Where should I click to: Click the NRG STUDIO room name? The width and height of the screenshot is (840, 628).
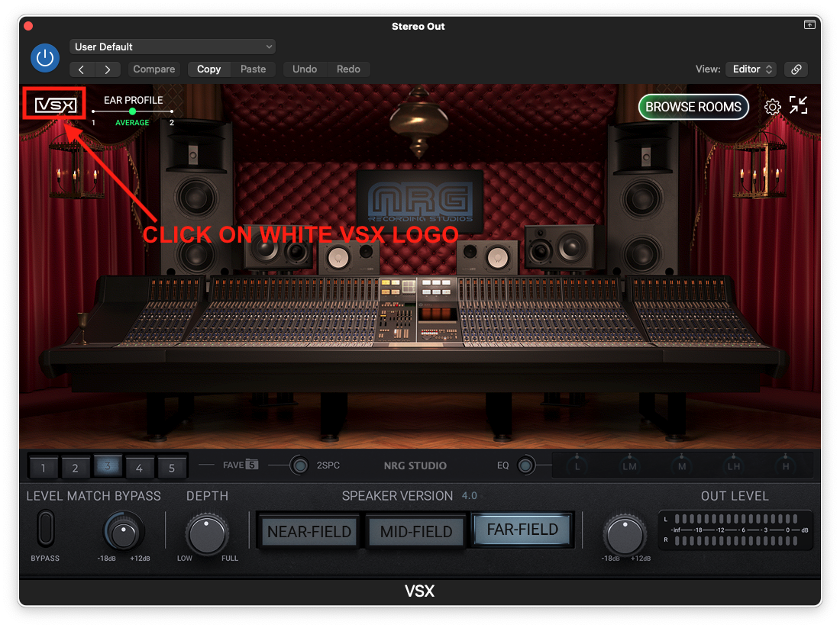[415, 465]
